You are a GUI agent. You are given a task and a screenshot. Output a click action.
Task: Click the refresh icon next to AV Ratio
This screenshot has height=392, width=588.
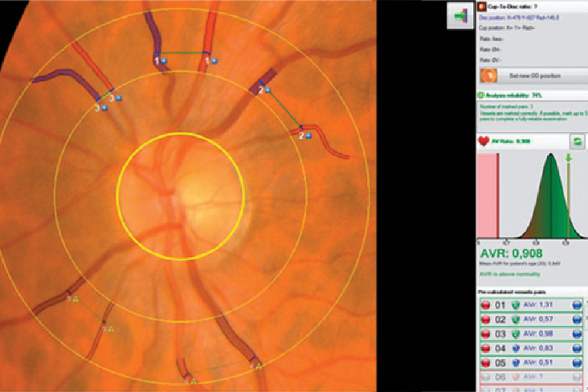pos(577,141)
